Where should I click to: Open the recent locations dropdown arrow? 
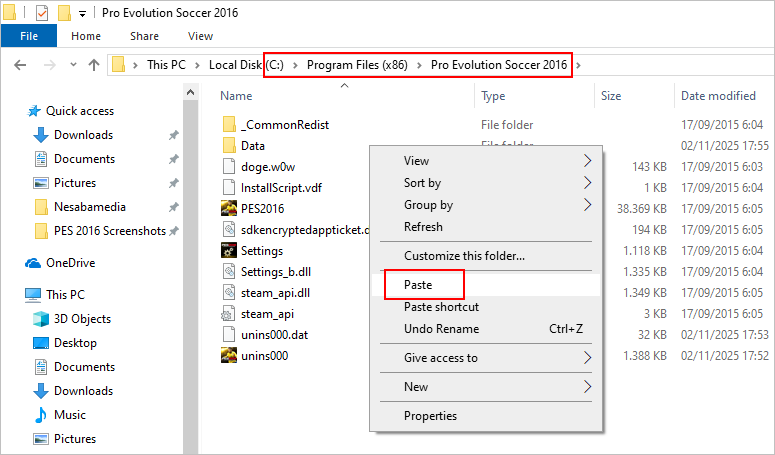(74, 65)
